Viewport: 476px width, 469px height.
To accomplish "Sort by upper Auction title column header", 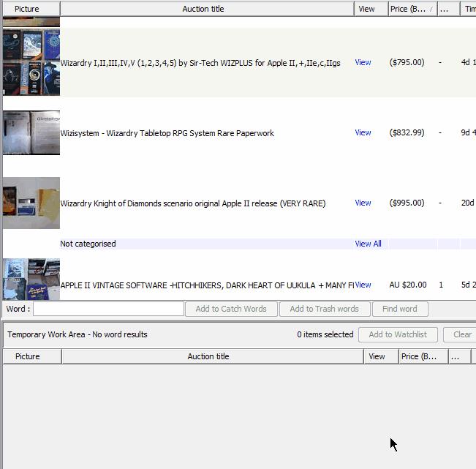I will (x=207, y=9).
